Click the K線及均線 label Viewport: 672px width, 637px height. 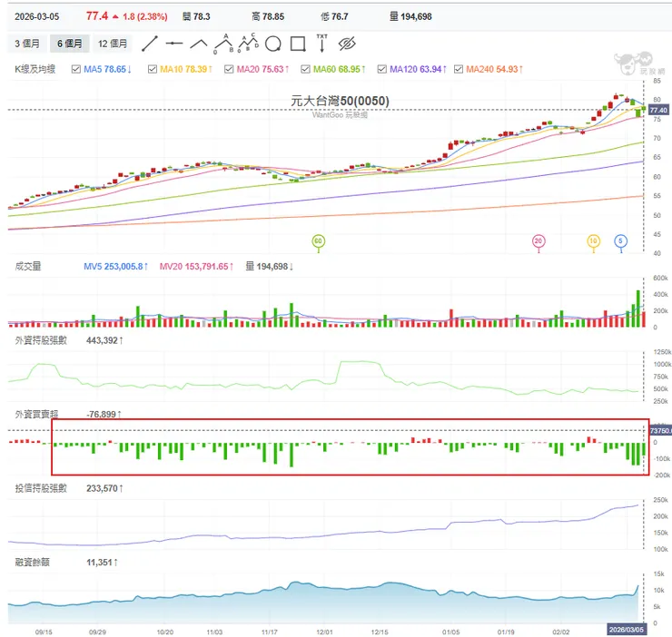[x=35, y=69]
